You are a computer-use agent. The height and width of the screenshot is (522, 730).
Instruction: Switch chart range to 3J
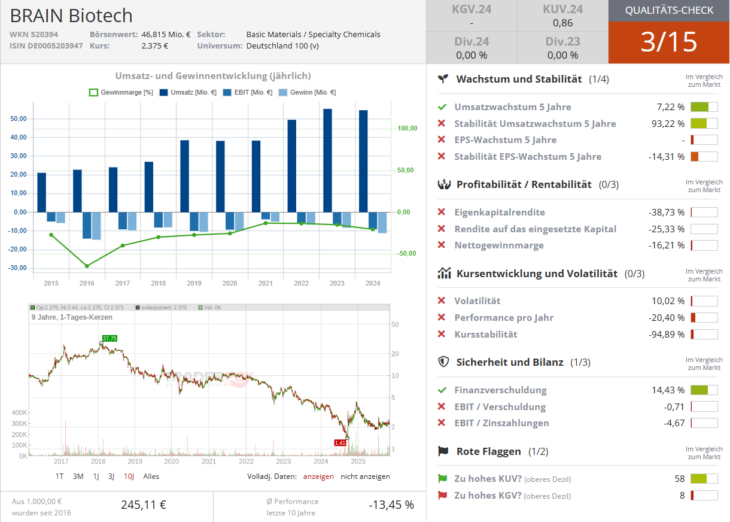coord(112,476)
